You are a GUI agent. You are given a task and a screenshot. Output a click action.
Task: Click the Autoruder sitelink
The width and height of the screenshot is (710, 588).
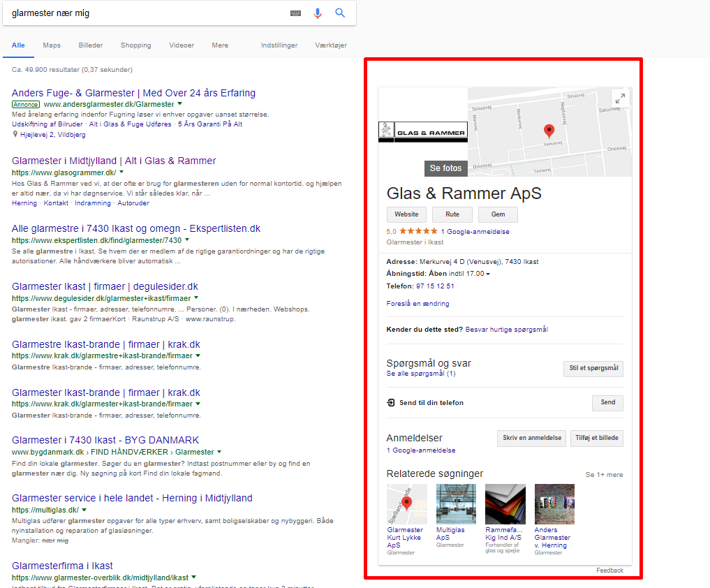[133, 203]
